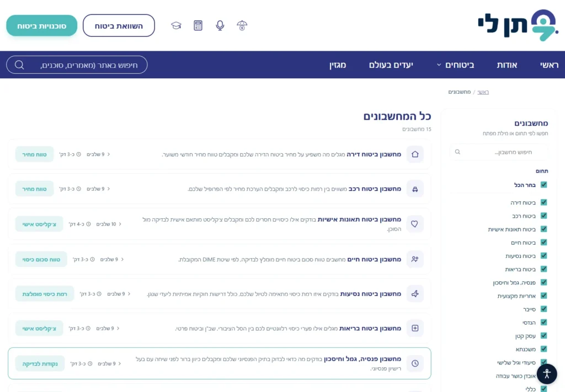Open יעדים בעולם in the navigation

pos(391,65)
